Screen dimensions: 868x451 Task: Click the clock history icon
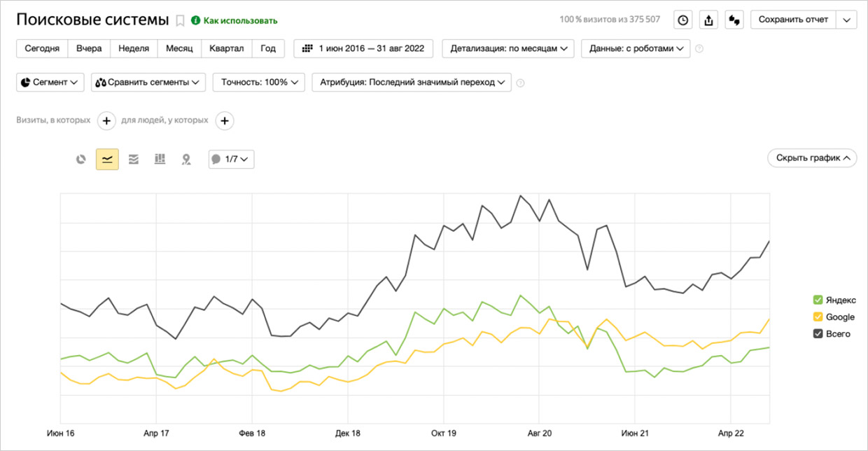tap(683, 20)
